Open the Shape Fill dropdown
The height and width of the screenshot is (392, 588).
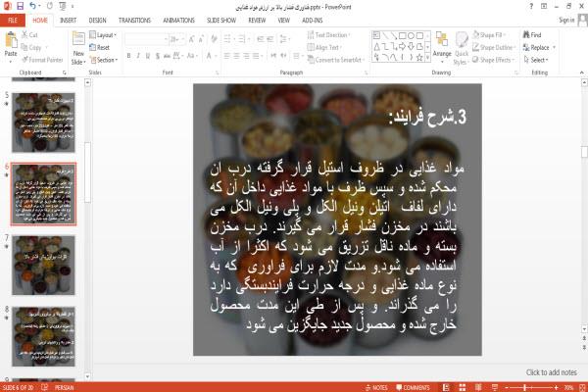click(489, 35)
